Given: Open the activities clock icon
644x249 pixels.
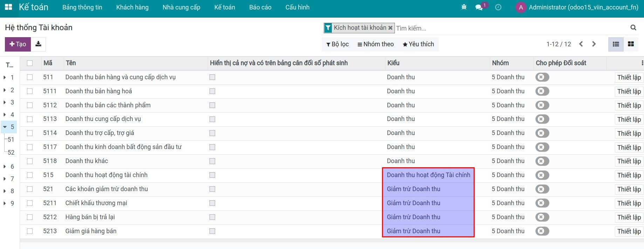Looking at the screenshot, I should 498,7.
